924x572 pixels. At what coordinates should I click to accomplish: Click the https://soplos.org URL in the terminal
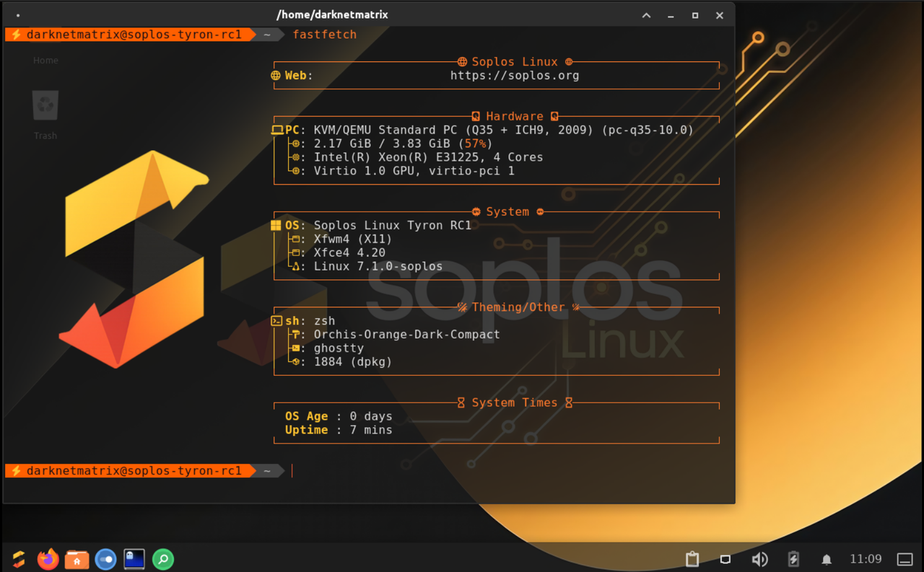(515, 75)
